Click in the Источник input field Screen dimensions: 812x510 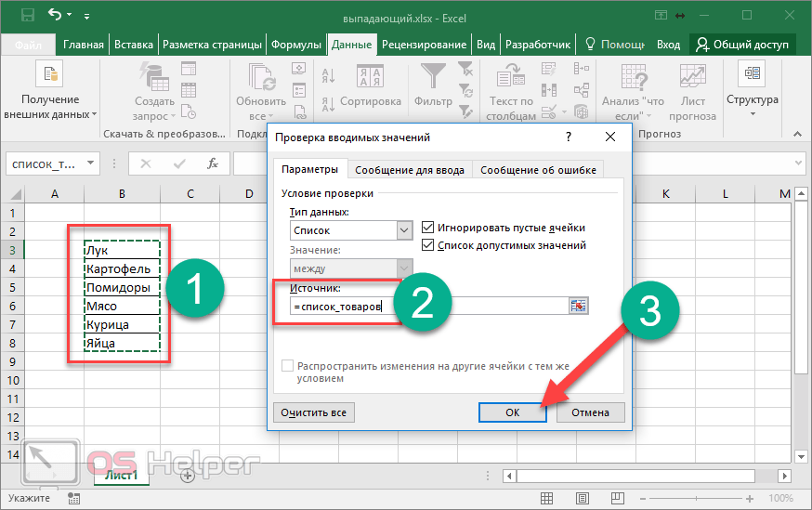click(427, 307)
